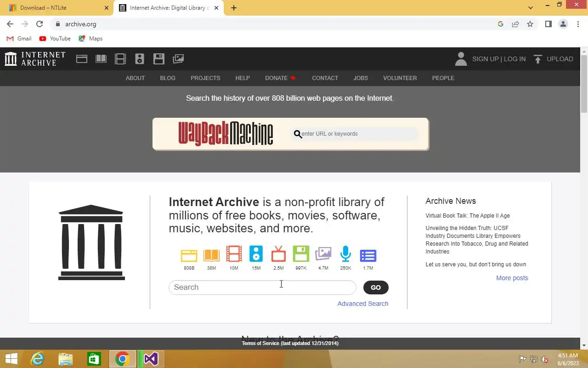588x368 pixels.
Task: Open the DONATE menu item
Action: pos(280,78)
